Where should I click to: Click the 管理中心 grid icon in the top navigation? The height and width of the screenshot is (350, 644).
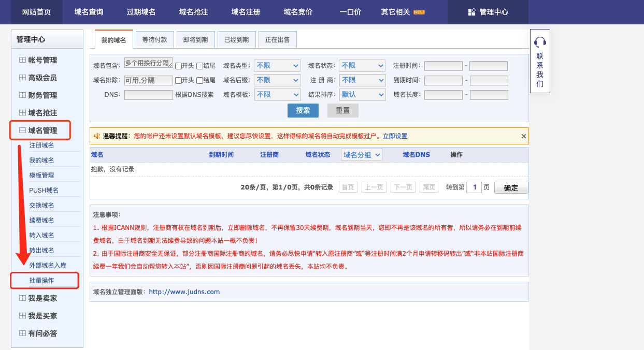471,12
